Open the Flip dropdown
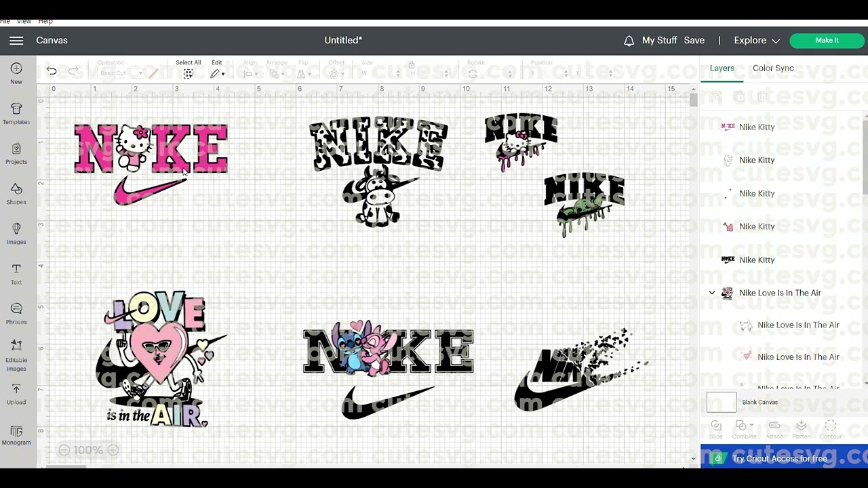 pos(303,74)
